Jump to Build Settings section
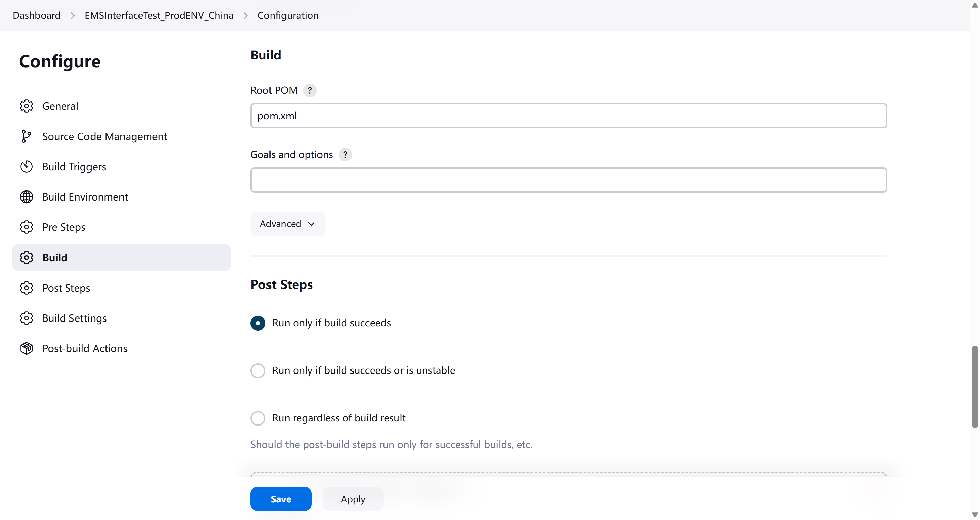 74,318
